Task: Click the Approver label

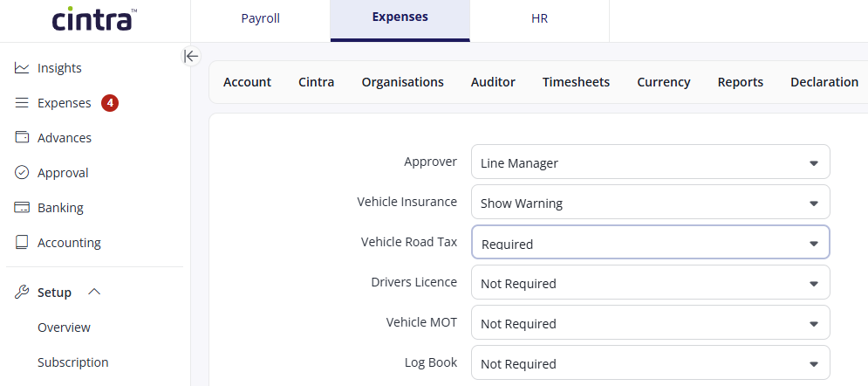Action: [x=431, y=162]
